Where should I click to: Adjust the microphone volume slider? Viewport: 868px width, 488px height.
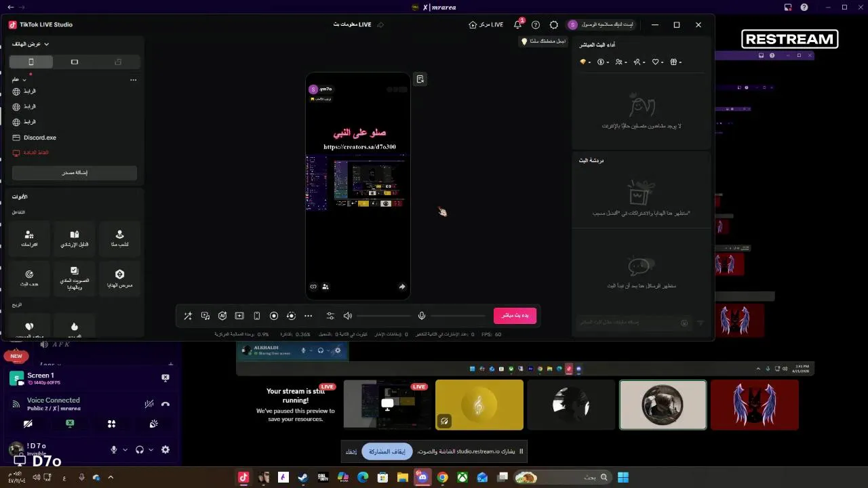click(x=458, y=316)
